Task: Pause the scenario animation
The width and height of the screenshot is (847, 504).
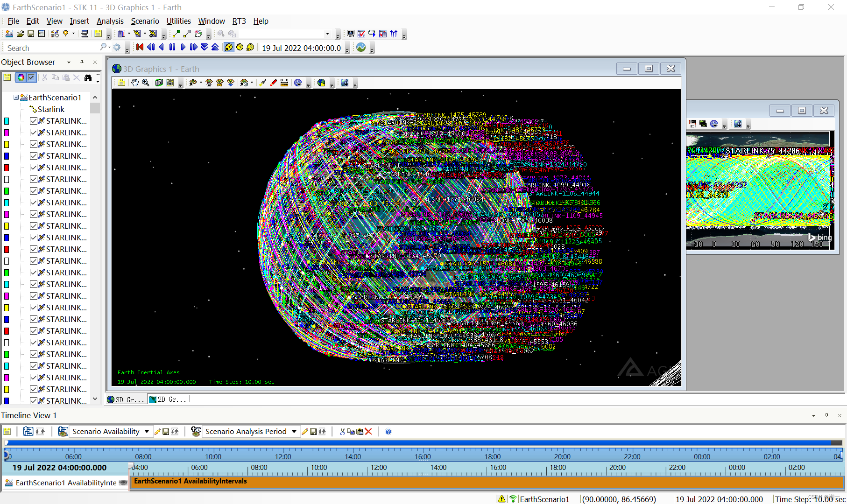Action: click(x=172, y=47)
